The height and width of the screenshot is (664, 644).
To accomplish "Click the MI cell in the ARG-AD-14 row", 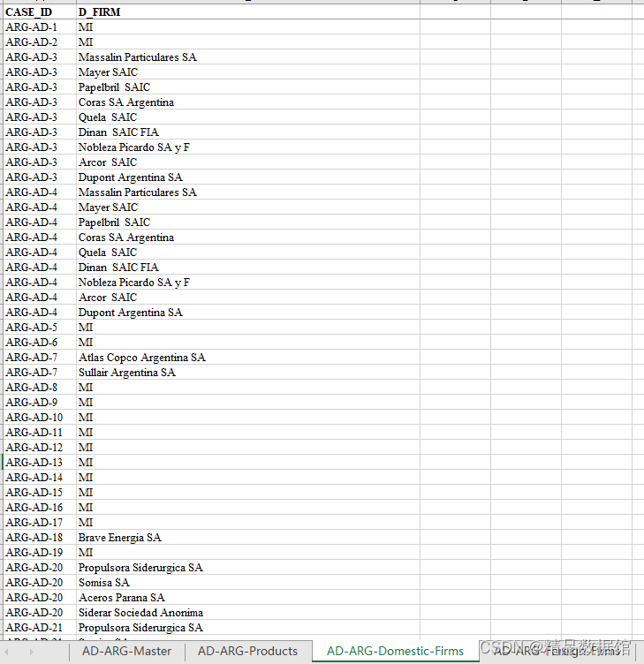I will [x=248, y=478].
